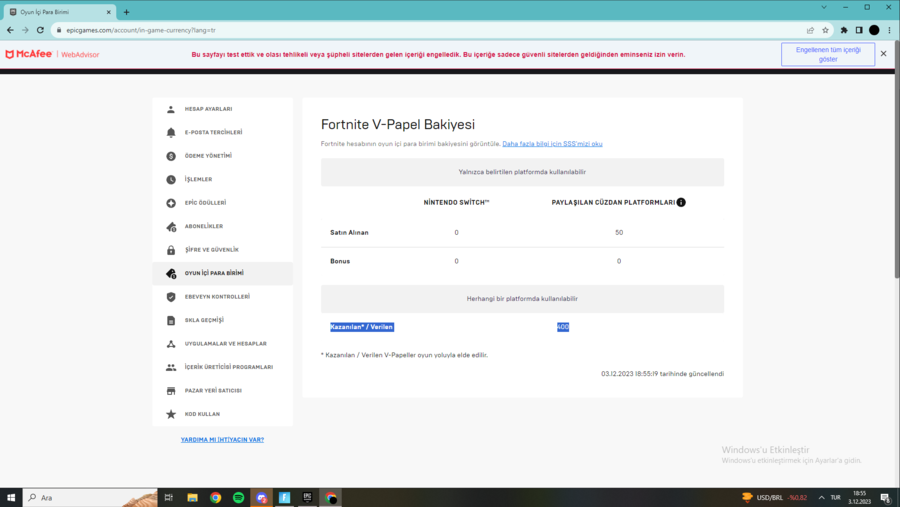The image size is (900, 507).
Task: Share this page icon in address bar
Action: (x=810, y=30)
